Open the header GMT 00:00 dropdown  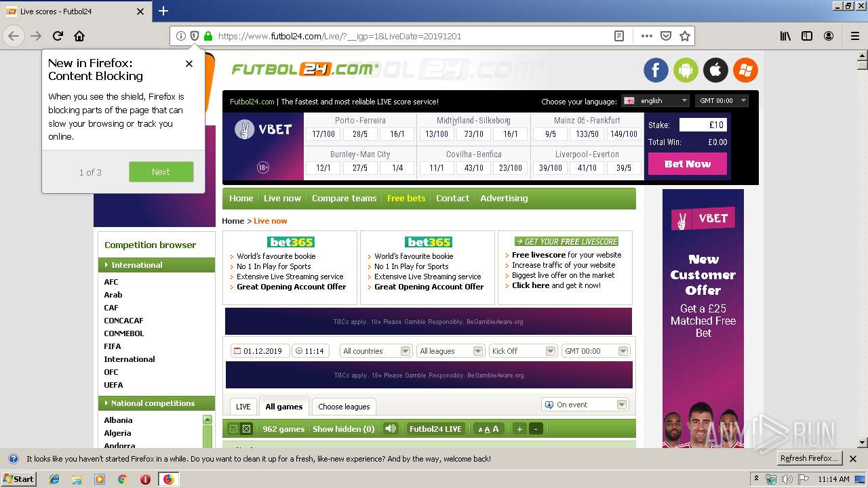[722, 100]
